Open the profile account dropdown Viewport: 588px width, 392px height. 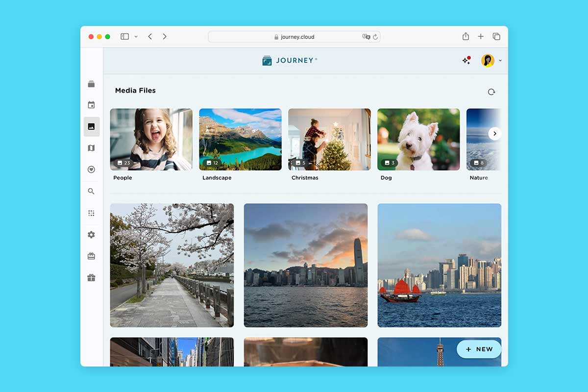tap(490, 60)
